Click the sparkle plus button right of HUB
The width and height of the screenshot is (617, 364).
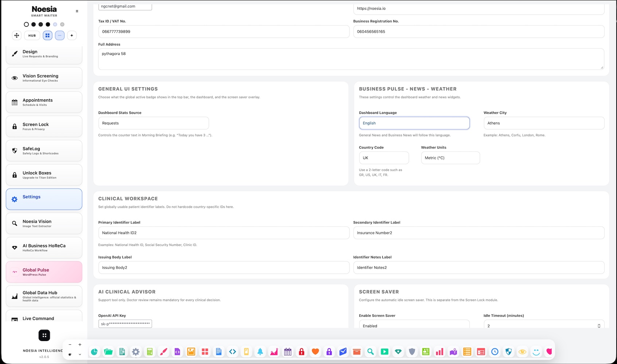72,35
